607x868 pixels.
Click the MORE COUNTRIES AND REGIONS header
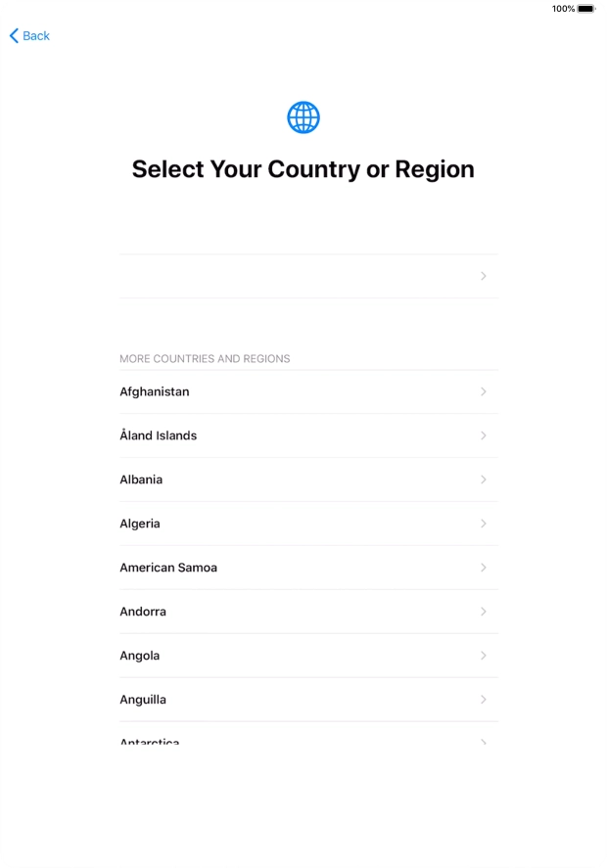[204, 359]
